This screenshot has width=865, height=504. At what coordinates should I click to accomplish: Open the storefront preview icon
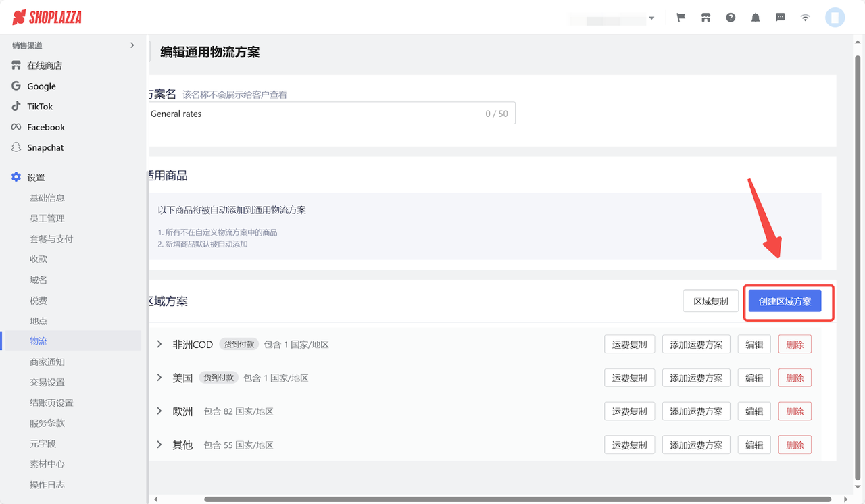[x=706, y=17]
